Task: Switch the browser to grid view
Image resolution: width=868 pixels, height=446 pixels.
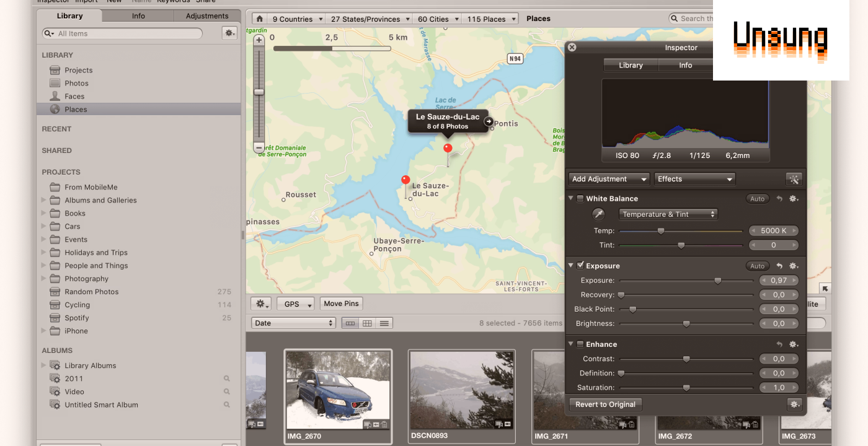Action: tap(368, 323)
